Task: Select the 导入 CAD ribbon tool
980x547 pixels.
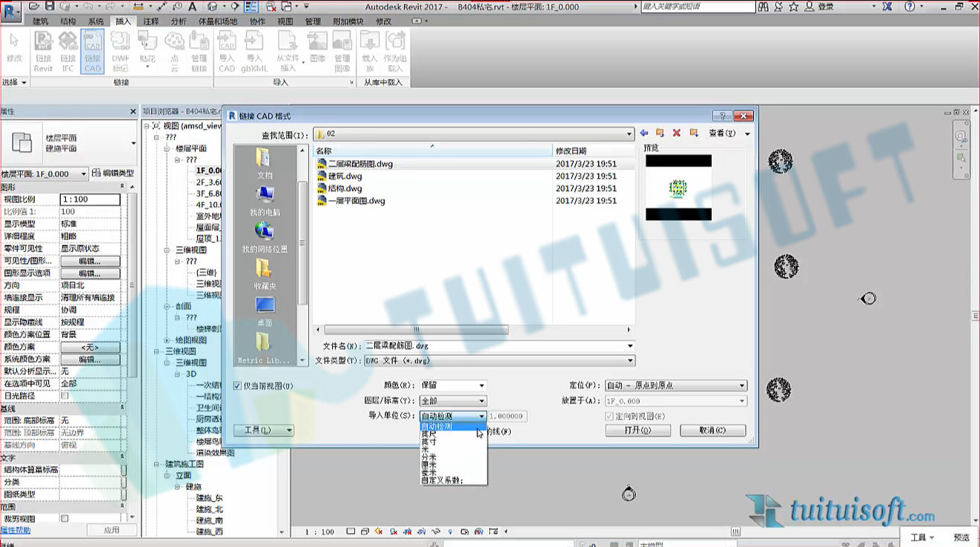Action: pos(227,50)
